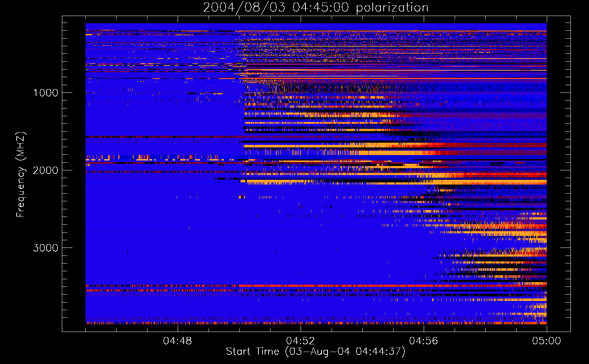Click the 2000 frequency tick label
This screenshot has width=589, height=364.
[46, 170]
